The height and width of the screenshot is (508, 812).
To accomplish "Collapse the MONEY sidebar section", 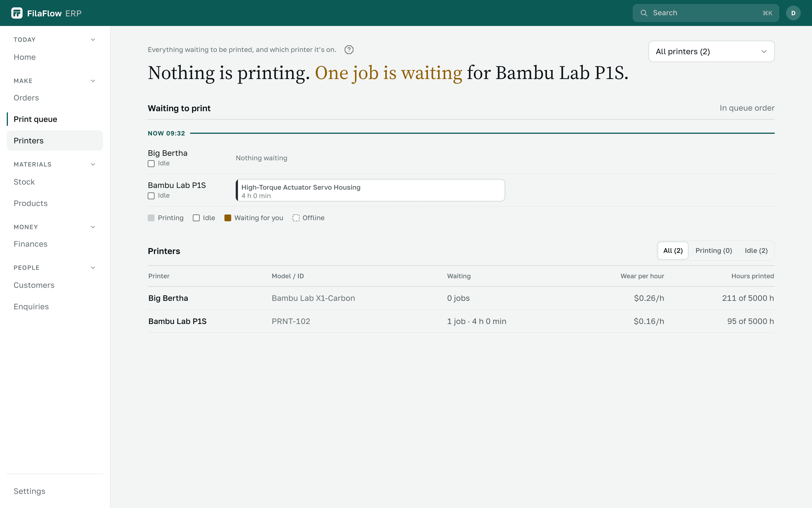I will (x=93, y=227).
